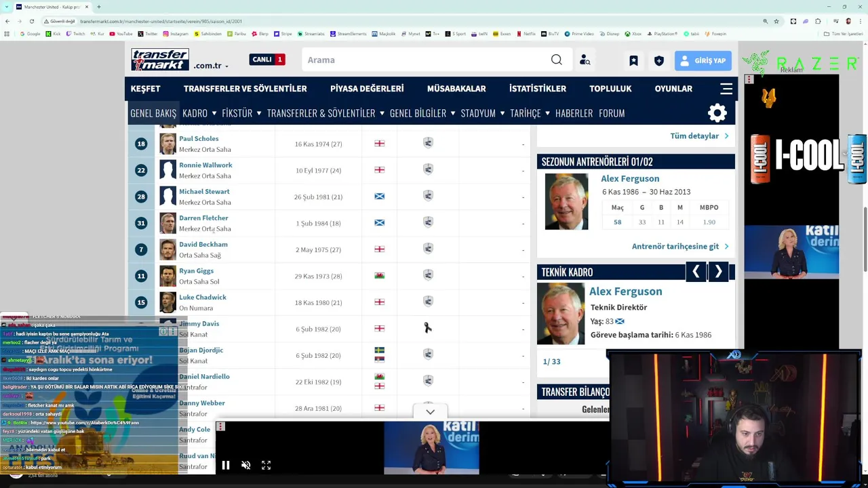Viewport: 868px width, 488px height.
Task: Open the settings gear icon
Action: [x=717, y=113]
